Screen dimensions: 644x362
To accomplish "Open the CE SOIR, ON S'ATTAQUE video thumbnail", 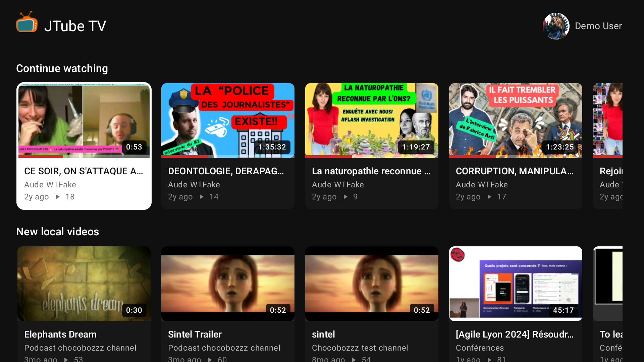I will tap(84, 120).
